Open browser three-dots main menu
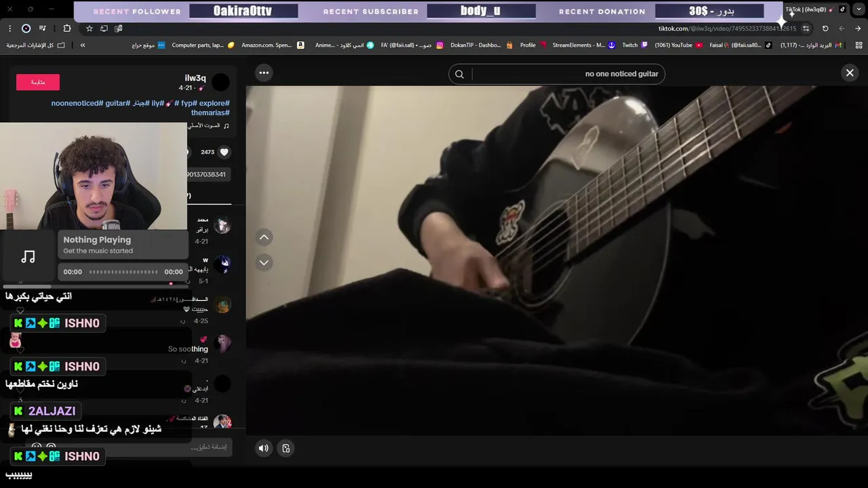Image resolution: width=868 pixels, height=488 pixels. (9, 28)
